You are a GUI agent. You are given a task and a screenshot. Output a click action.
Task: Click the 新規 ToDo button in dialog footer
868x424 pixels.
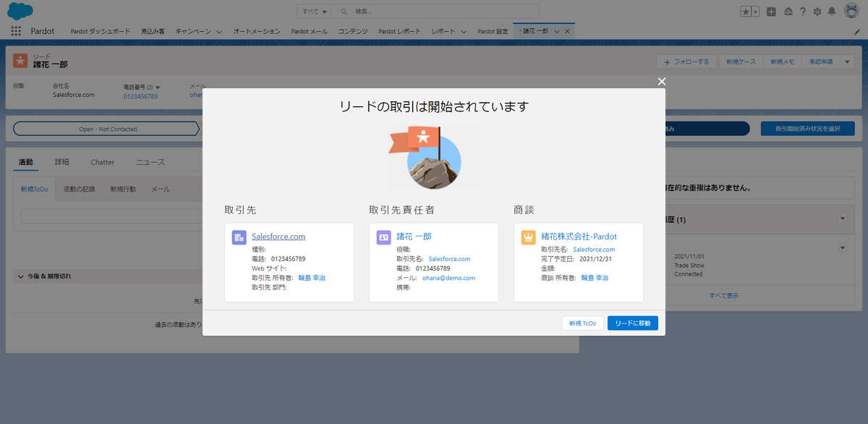tap(582, 323)
